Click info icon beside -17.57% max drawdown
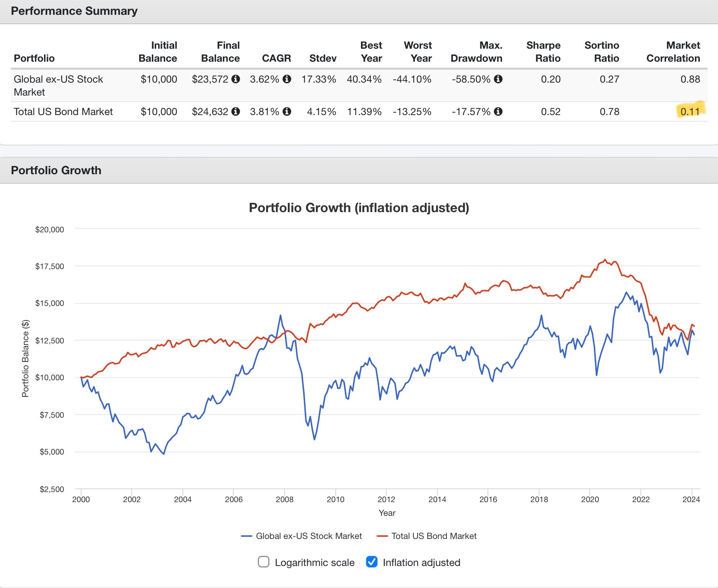Image resolution: width=718 pixels, height=588 pixels. point(498,111)
